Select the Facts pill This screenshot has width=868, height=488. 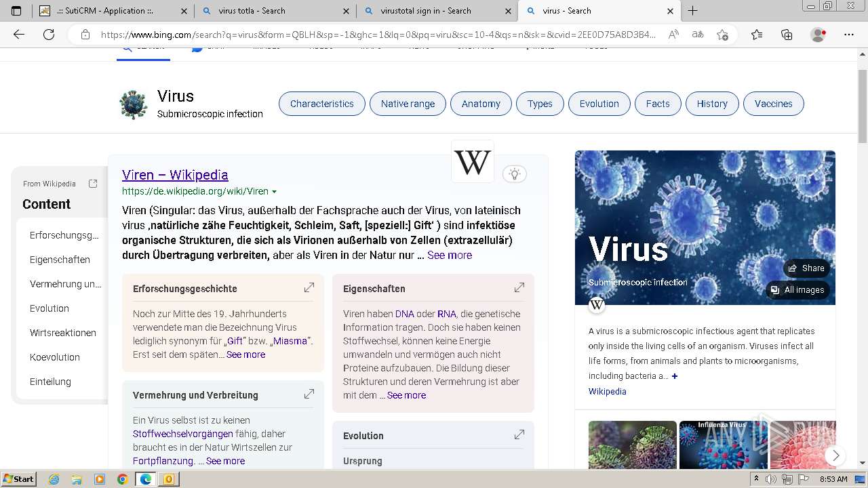658,104
